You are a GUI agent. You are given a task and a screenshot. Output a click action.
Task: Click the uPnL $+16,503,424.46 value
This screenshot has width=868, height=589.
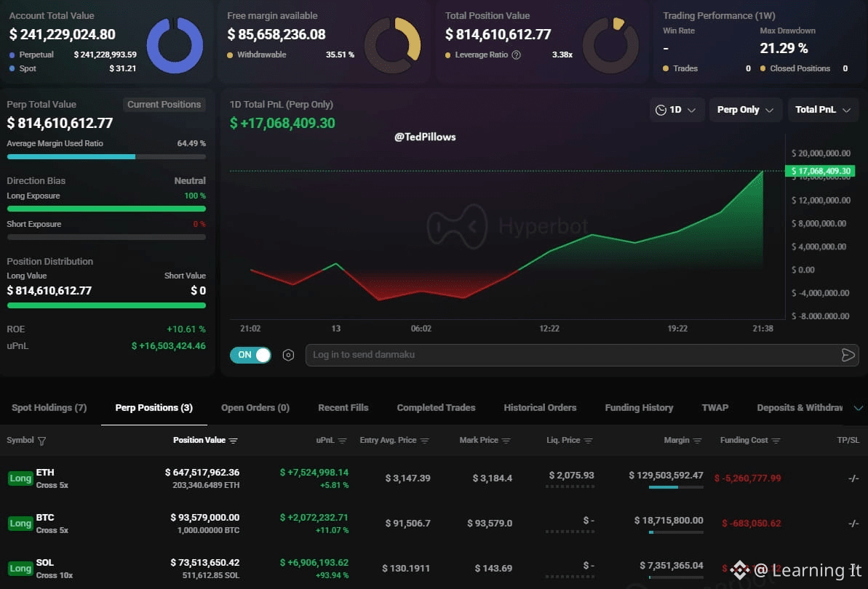[168, 346]
